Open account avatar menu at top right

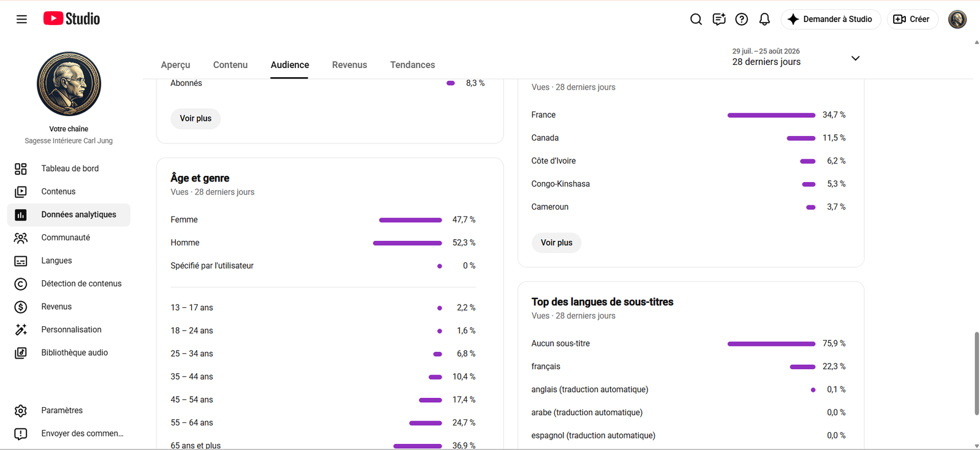(957, 19)
